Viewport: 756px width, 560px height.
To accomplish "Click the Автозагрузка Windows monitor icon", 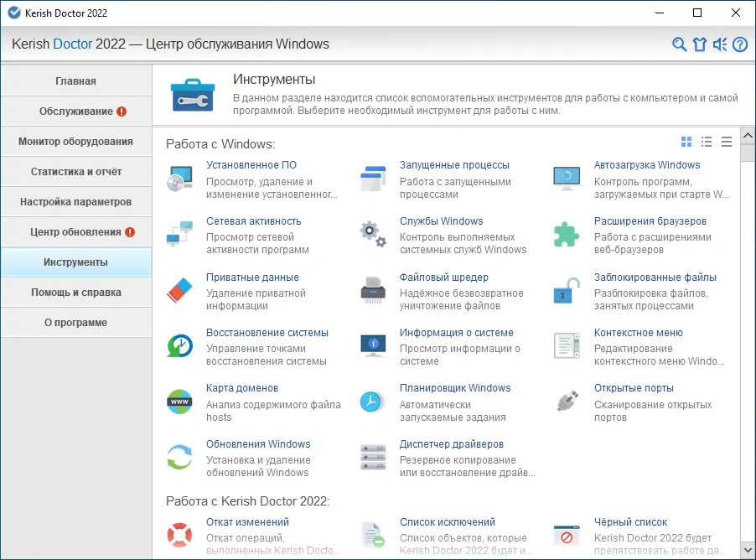I will [x=567, y=179].
